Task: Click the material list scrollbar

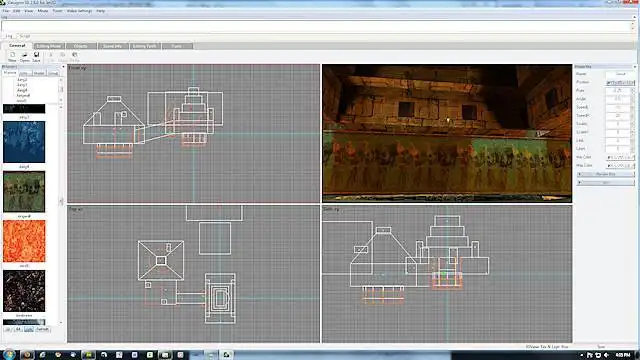Action: pos(61,89)
